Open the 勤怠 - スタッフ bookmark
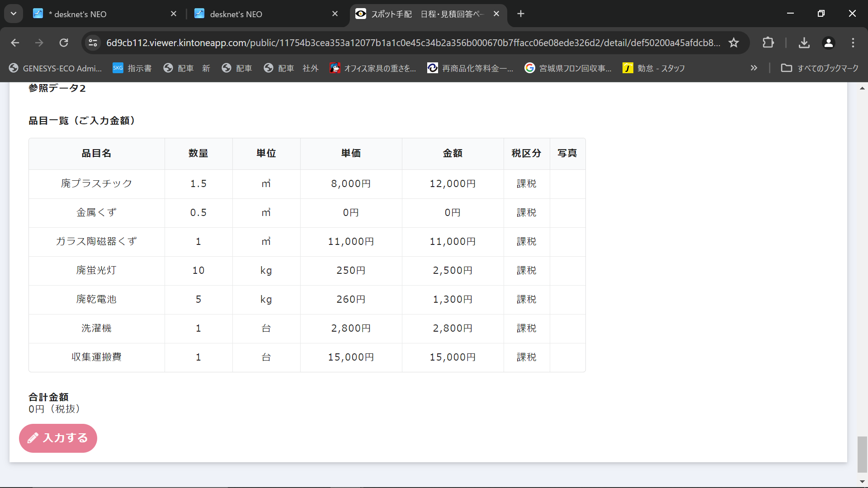The image size is (868, 488). [654, 68]
